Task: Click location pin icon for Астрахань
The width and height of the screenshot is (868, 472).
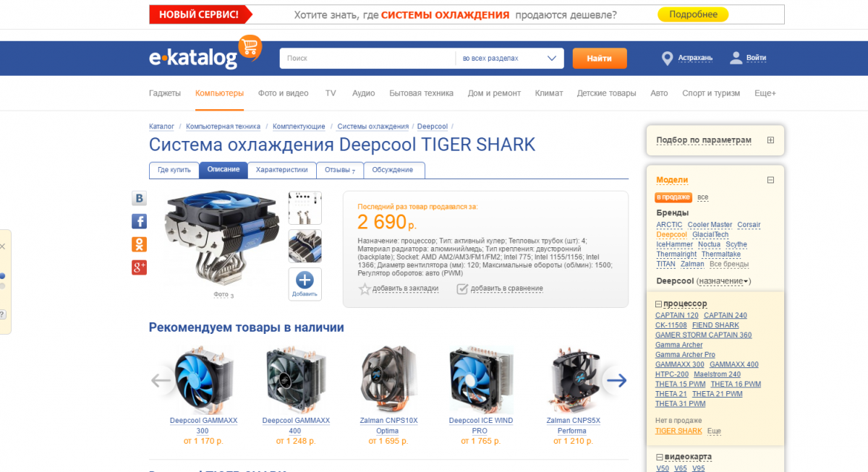Action: [x=667, y=58]
